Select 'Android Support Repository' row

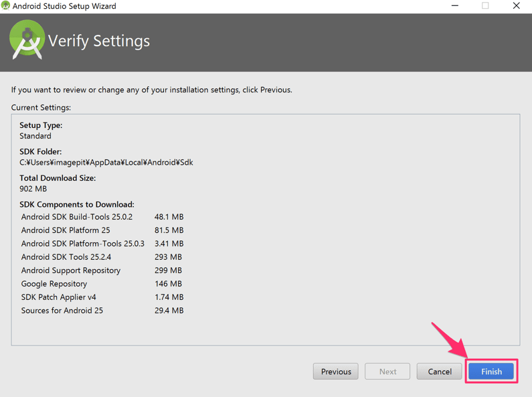[102, 270]
